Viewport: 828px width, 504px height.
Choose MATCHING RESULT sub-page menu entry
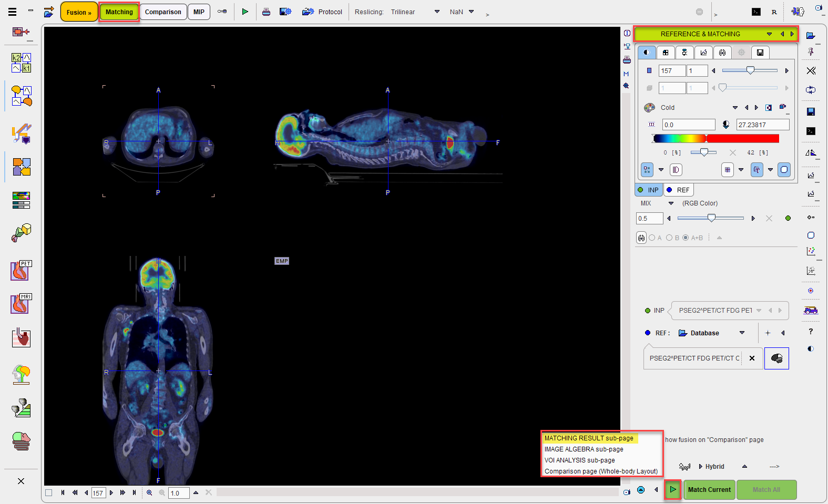pos(589,438)
